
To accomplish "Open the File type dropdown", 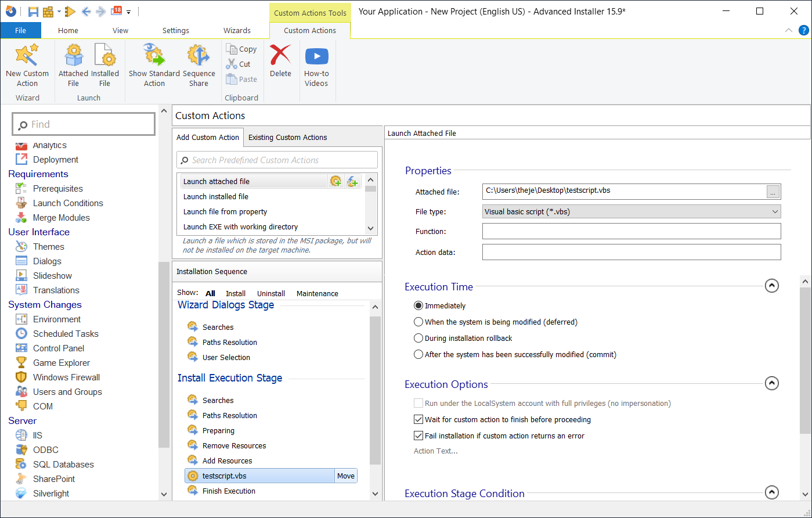I will (631, 212).
